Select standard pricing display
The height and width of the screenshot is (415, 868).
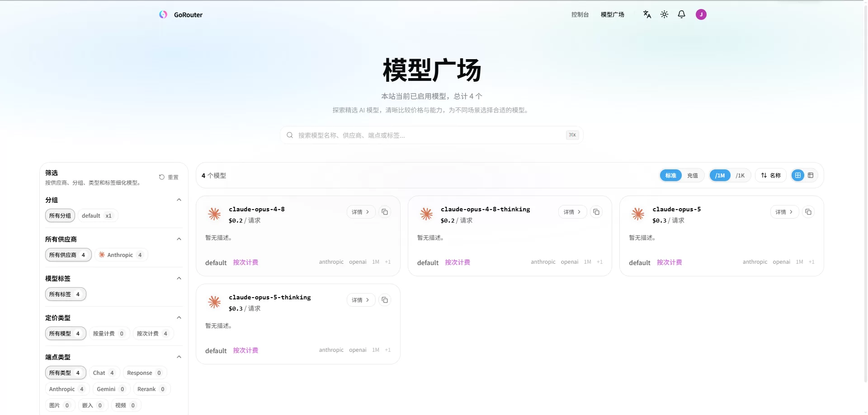point(671,175)
